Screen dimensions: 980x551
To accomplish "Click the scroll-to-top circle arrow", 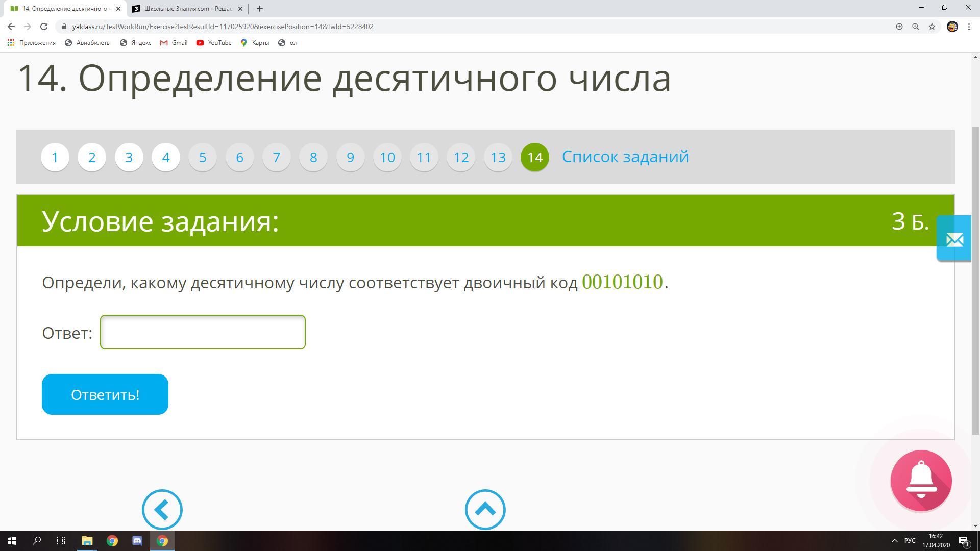I will [x=485, y=509].
